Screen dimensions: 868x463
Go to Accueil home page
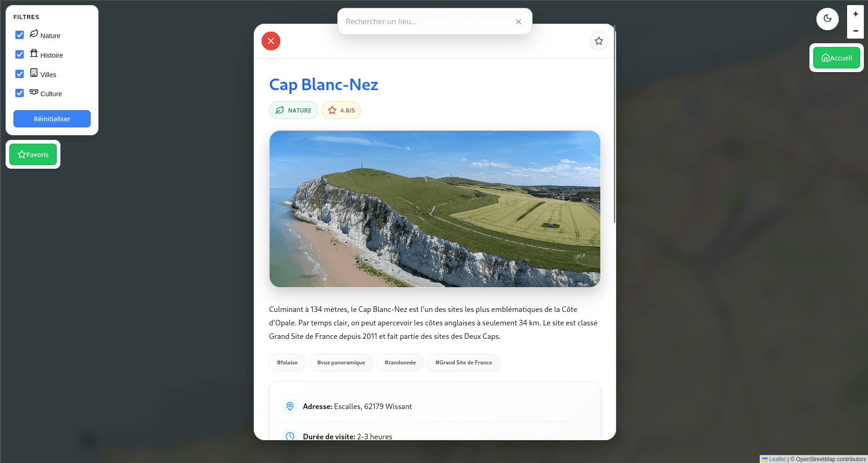[x=836, y=58]
